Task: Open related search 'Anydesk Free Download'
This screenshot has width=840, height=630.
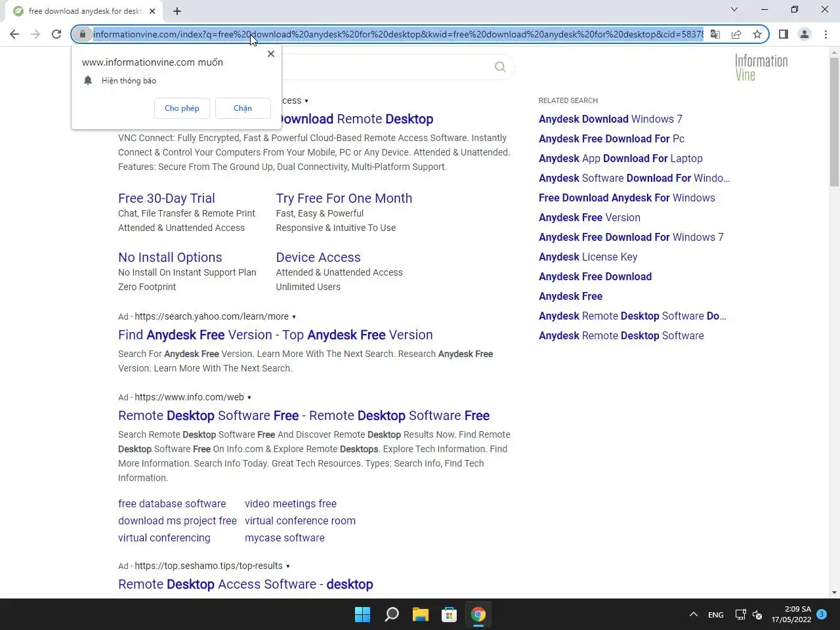Action: [x=595, y=276]
